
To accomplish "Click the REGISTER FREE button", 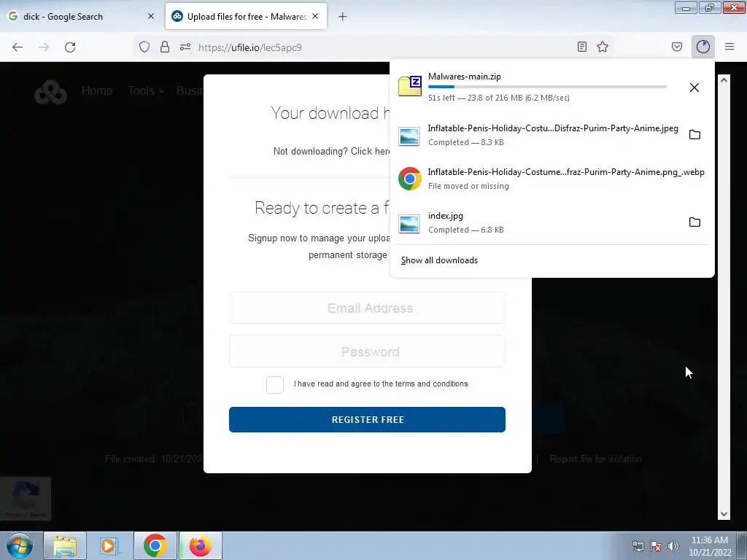I will point(368,419).
